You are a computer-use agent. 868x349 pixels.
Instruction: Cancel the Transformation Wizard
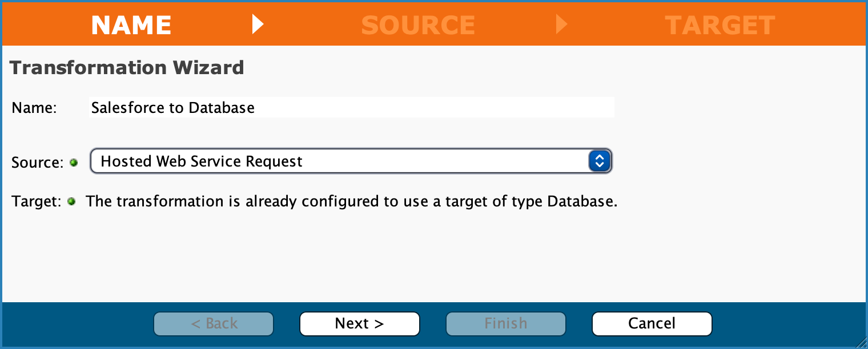652,323
